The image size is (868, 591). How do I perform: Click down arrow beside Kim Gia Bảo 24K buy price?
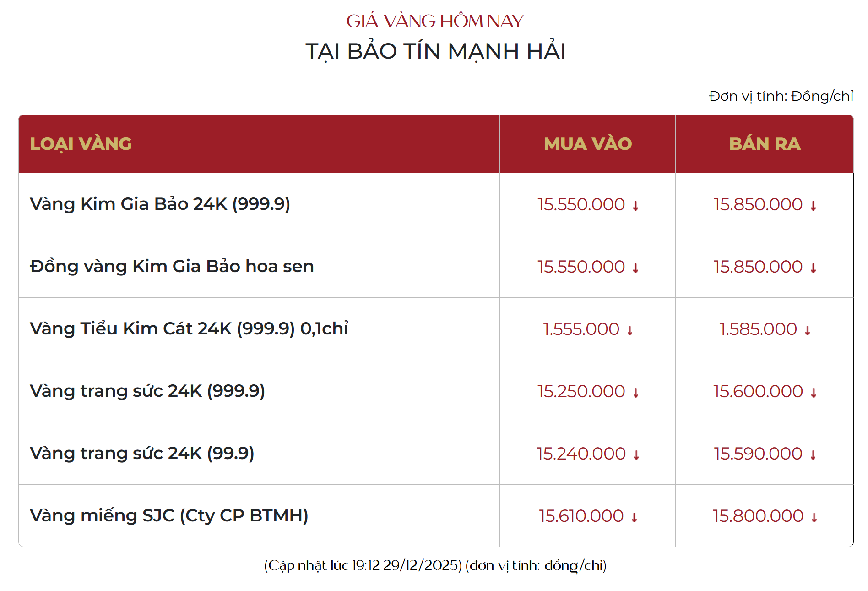[x=635, y=206]
